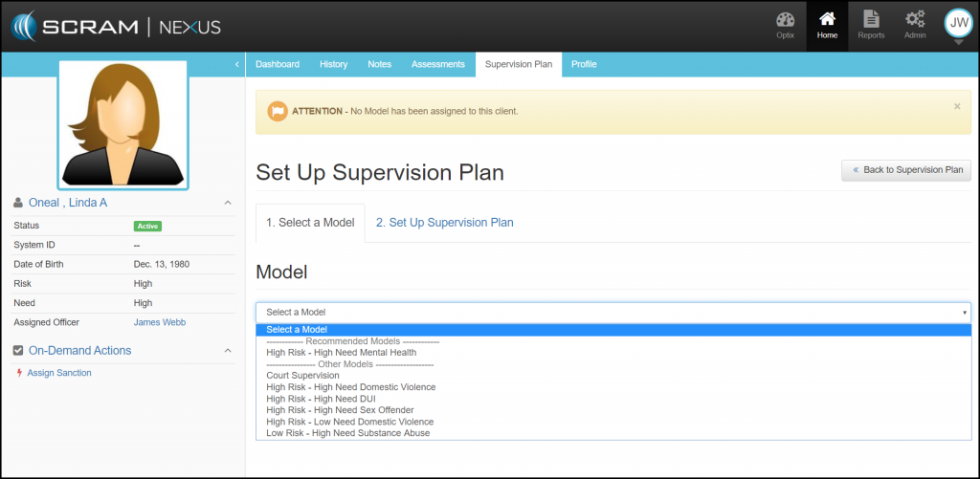980x479 pixels.
Task: Switch to the Dashboard tab
Action: coord(277,64)
